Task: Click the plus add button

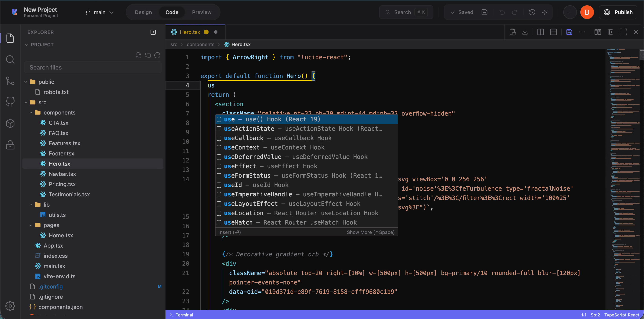Action: click(570, 12)
